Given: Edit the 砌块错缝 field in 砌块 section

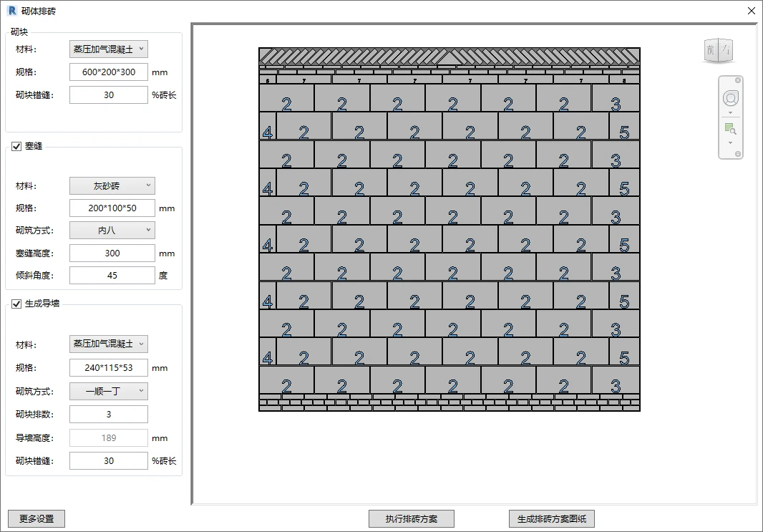Looking at the screenshot, I should pyautogui.click(x=109, y=95).
